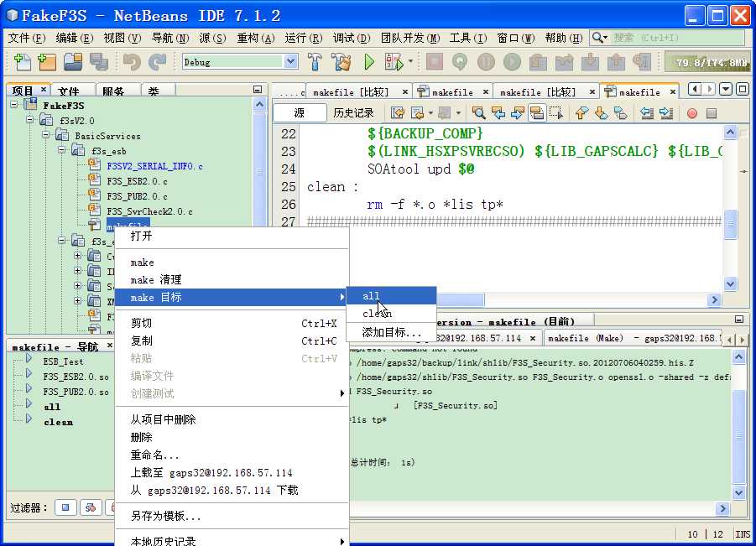Minimize the output window group
This screenshot has height=546, width=756.
[739, 319]
